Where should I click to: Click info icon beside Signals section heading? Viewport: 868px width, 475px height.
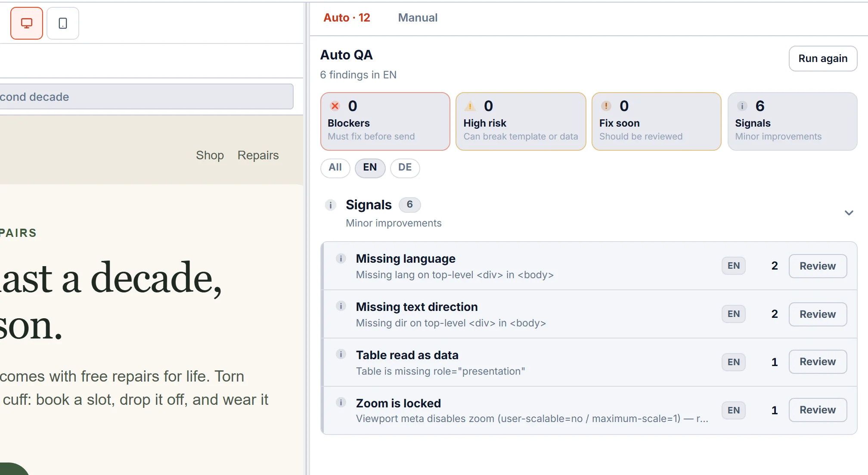(x=330, y=205)
